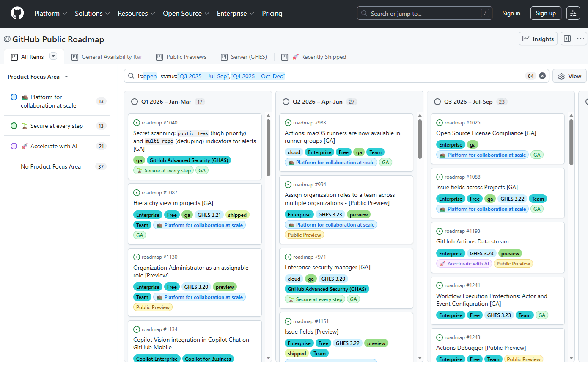Expand the Solutions header menu
This screenshot has height=365, width=588.
pos(92,14)
